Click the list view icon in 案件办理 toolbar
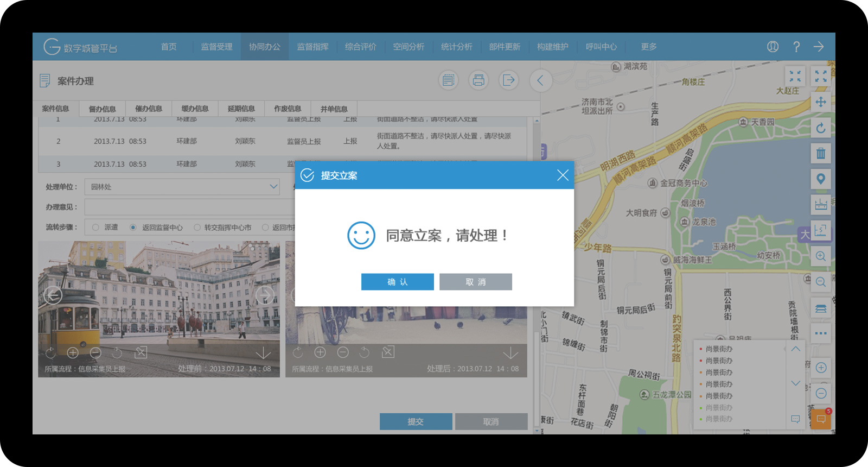 pyautogui.click(x=448, y=80)
